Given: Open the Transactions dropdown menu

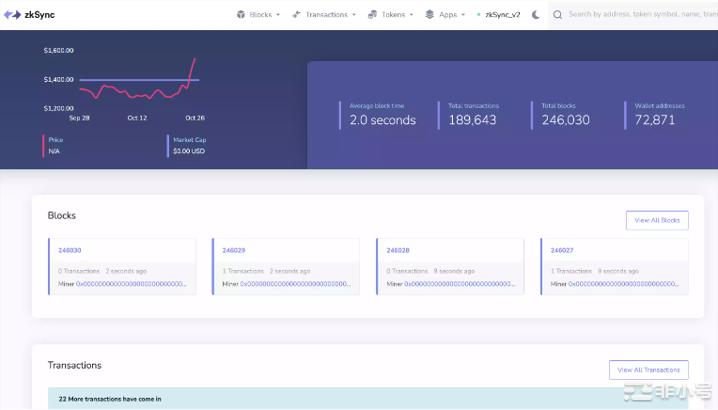Looking at the screenshot, I should coord(324,15).
